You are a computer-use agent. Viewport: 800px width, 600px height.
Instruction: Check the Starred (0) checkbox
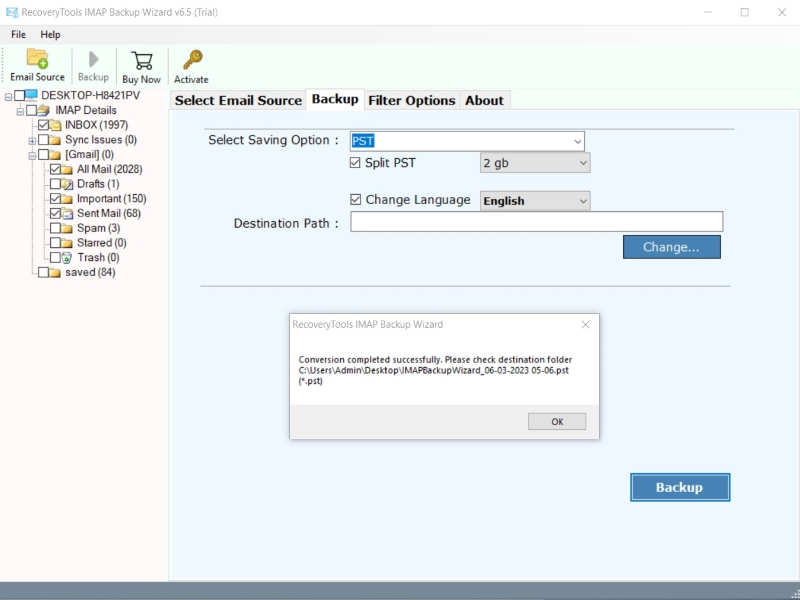click(55, 243)
